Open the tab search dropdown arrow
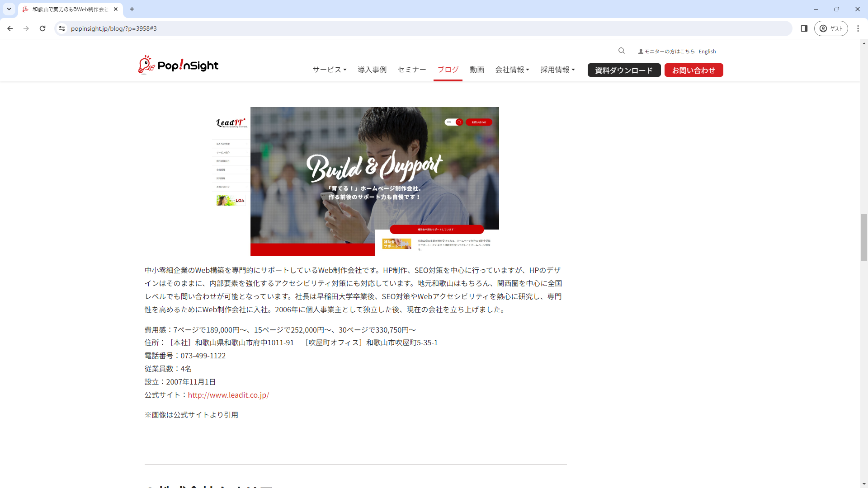 (x=9, y=9)
